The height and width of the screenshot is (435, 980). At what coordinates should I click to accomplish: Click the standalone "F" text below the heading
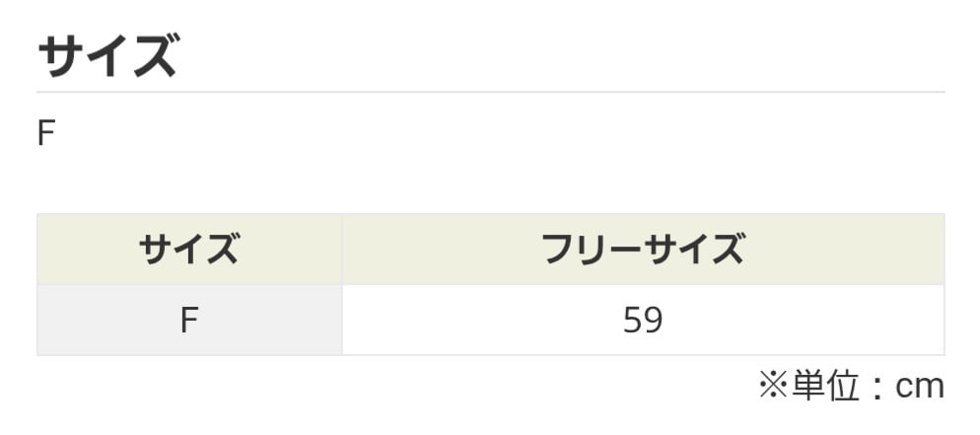pyautogui.click(x=45, y=134)
